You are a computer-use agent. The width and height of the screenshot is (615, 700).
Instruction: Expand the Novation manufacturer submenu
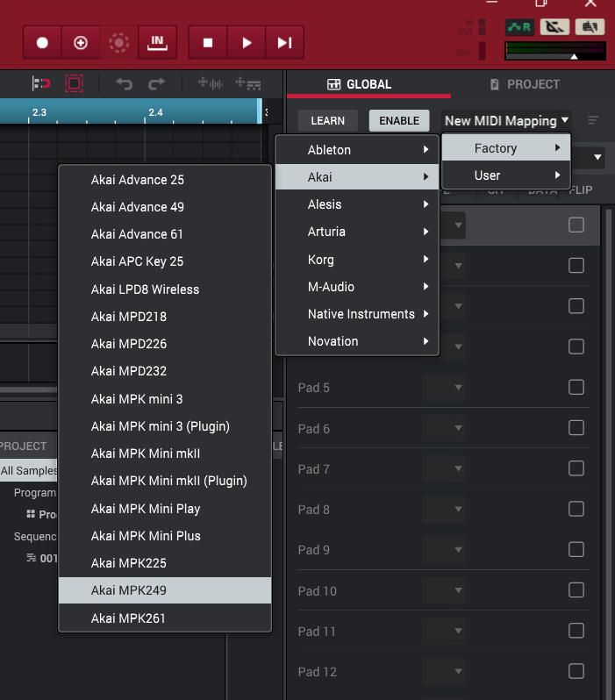click(x=357, y=341)
